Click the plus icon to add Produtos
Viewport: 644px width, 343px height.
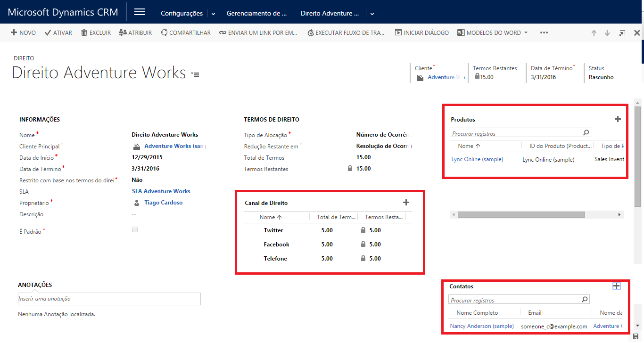click(x=618, y=119)
